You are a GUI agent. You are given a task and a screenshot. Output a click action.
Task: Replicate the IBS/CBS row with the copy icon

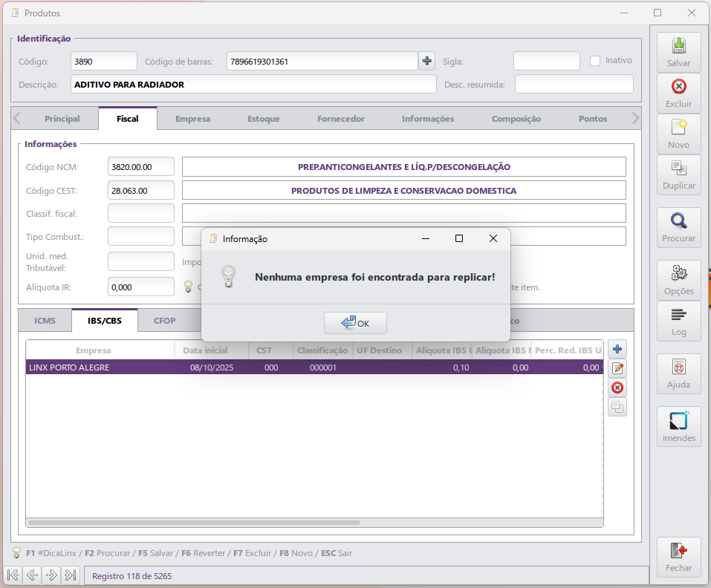[617, 407]
